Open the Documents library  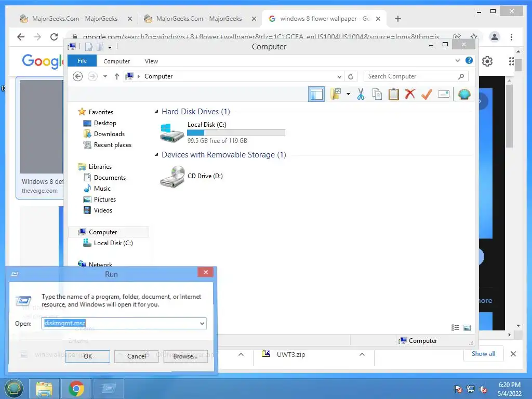tap(110, 178)
